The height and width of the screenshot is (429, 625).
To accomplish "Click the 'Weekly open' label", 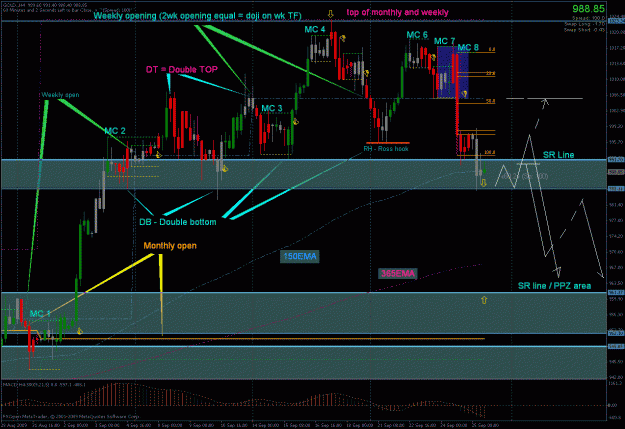I will click(x=60, y=95).
